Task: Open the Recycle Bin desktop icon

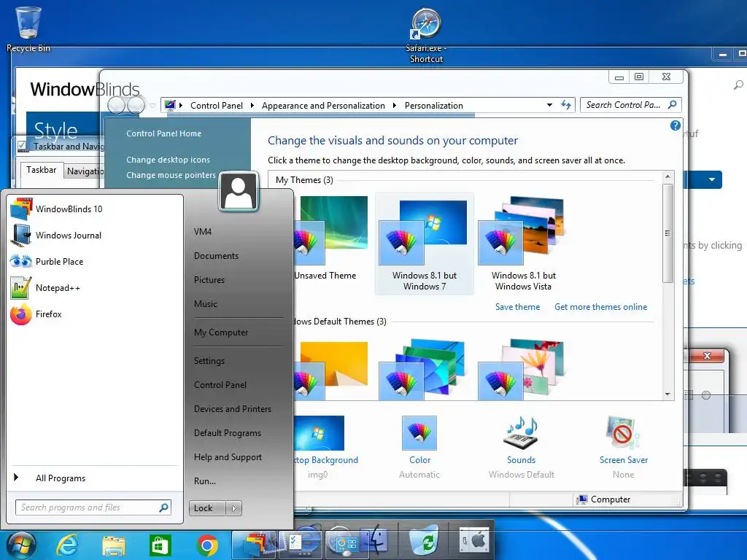Action: point(28,28)
